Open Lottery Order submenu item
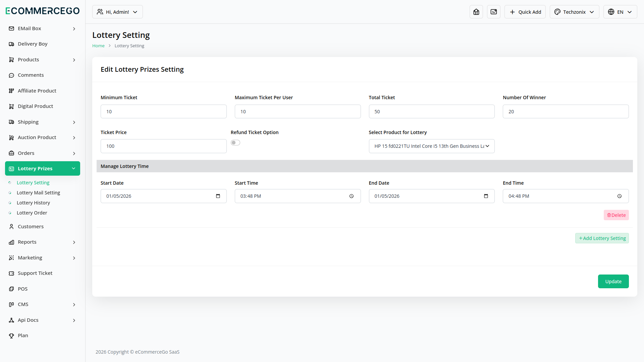Screen dimensions: 644x362 (x=32, y=213)
